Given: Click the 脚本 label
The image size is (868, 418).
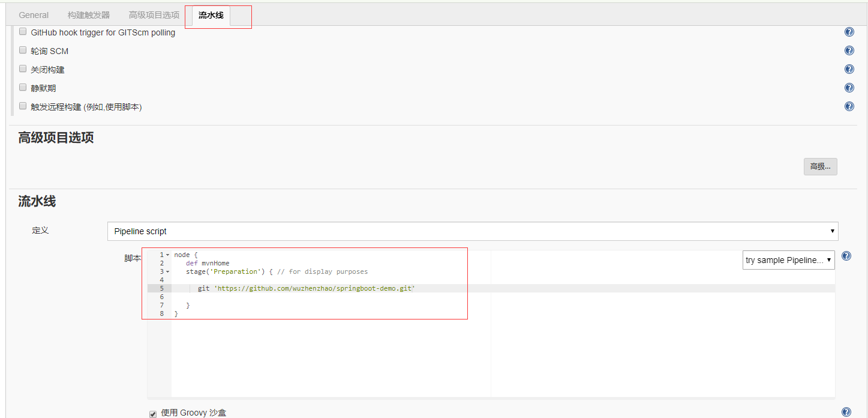Looking at the screenshot, I should pyautogui.click(x=133, y=258).
